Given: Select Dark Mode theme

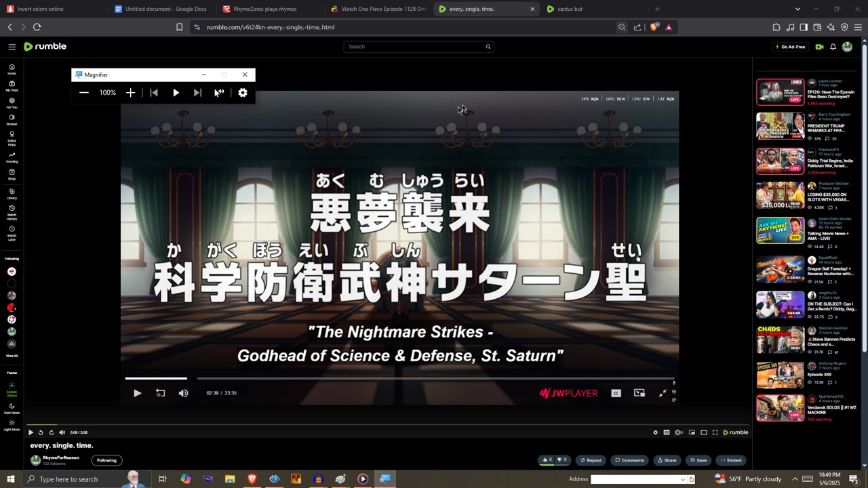Looking at the screenshot, I should 12,409.
